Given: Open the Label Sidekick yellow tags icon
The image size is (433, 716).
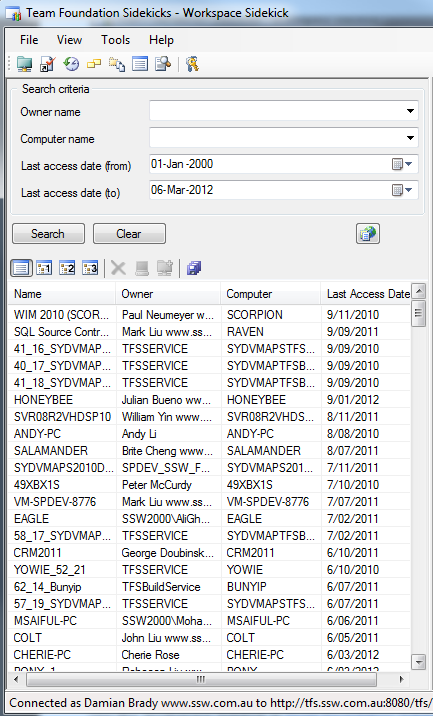Looking at the screenshot, I should [94, 64].
